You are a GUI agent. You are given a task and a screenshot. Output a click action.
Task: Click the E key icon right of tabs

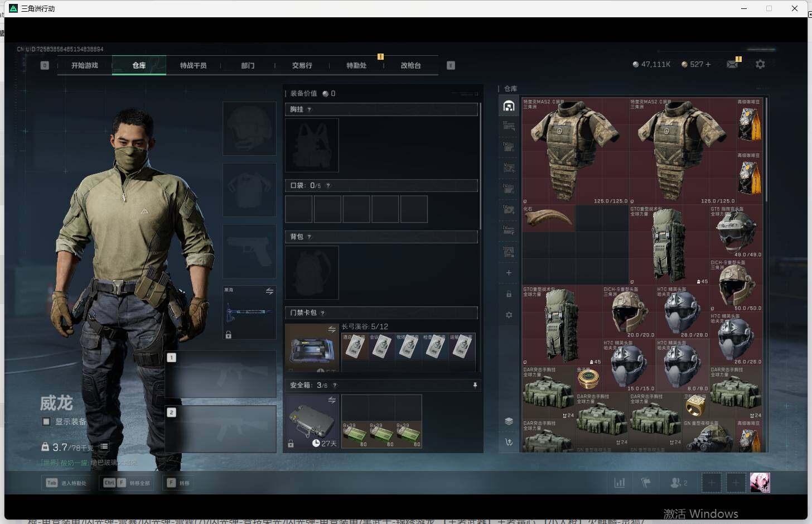[x=451, y=65]
